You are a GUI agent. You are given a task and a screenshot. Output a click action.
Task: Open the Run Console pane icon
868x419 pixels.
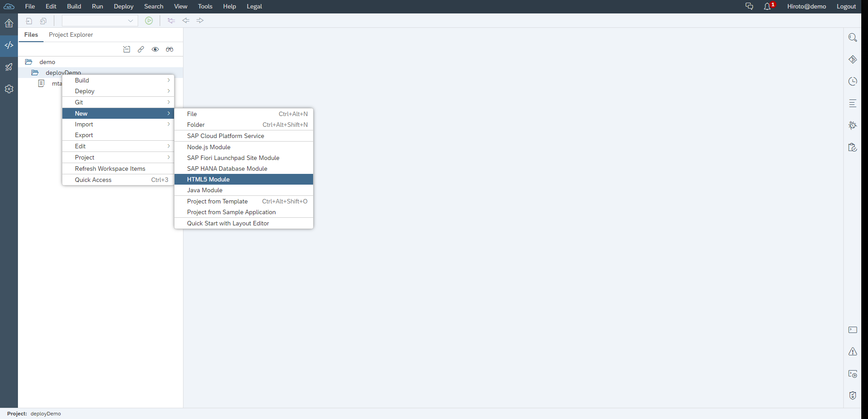(x=853, y=374)
